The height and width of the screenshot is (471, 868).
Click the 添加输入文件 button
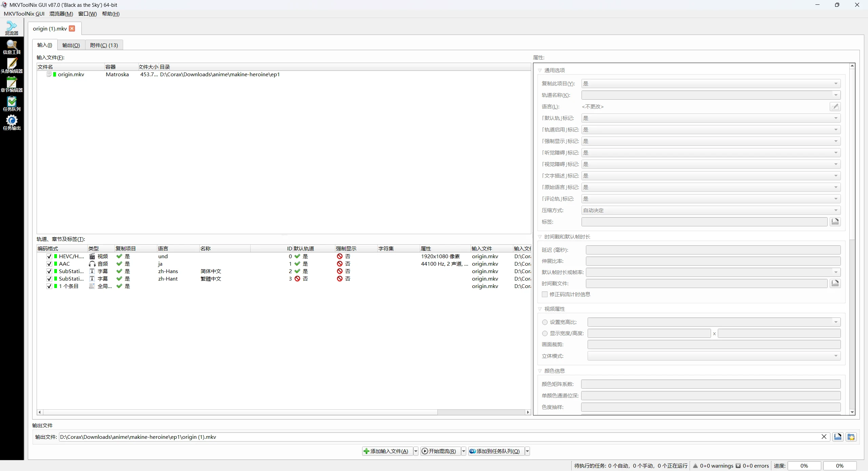[x=388, y=451]
